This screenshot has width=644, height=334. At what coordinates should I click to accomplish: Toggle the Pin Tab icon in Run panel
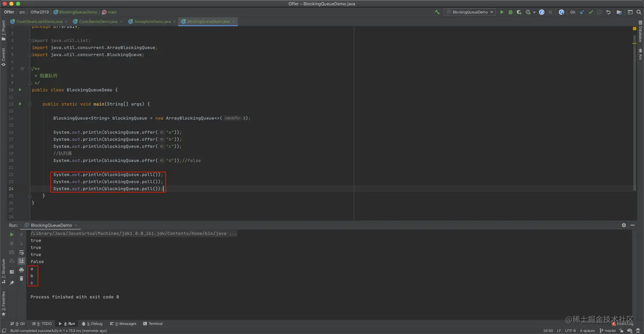click(11, 282)
